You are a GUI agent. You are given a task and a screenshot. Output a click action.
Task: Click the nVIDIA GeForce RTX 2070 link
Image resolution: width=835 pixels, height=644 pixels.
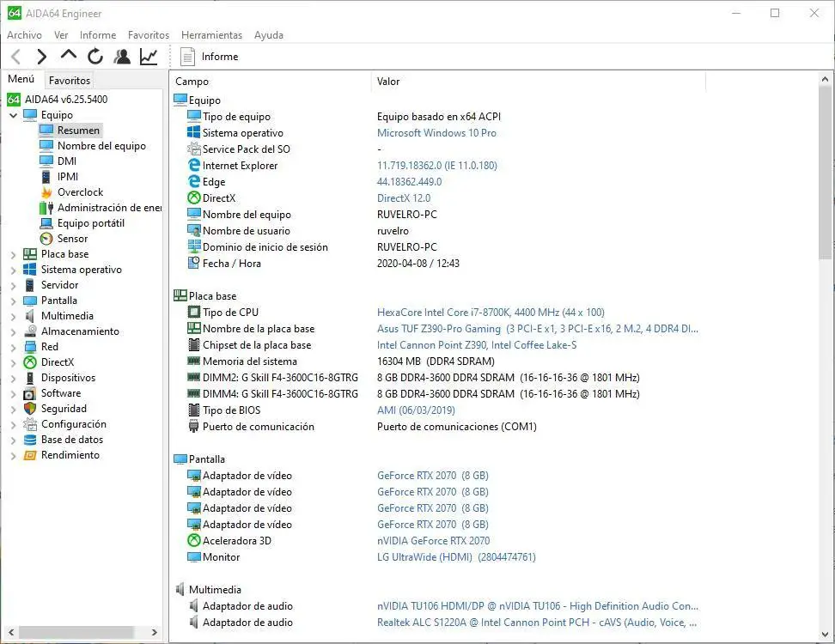click(x=434, y=541)
